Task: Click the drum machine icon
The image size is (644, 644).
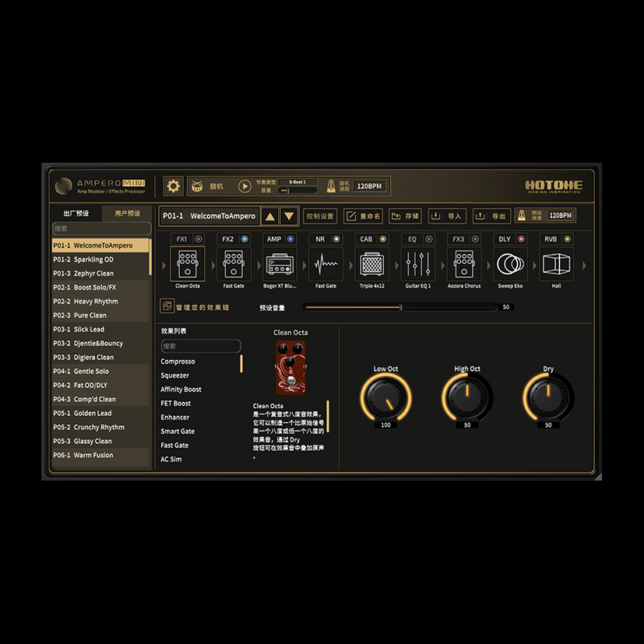Action: 197,186
